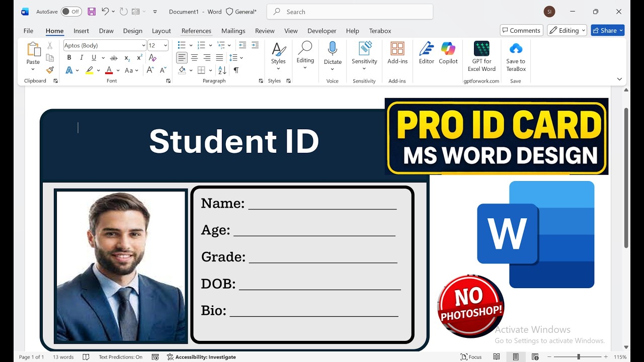The image size is (644, 362).
Task: Click the Decrease Font Size icon
Action: click(163, 70)
